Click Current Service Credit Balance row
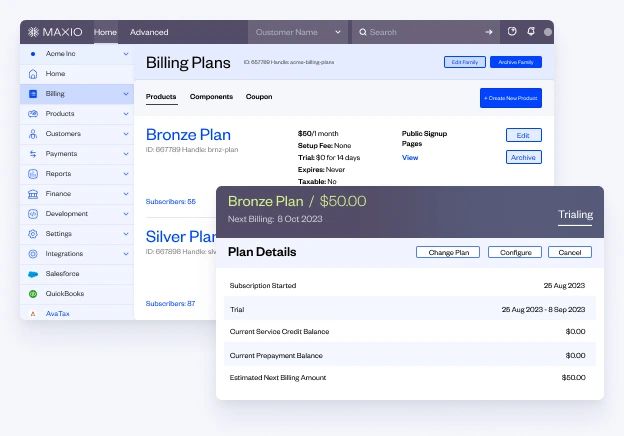624x436 pixels. click(x=410, y=332)
